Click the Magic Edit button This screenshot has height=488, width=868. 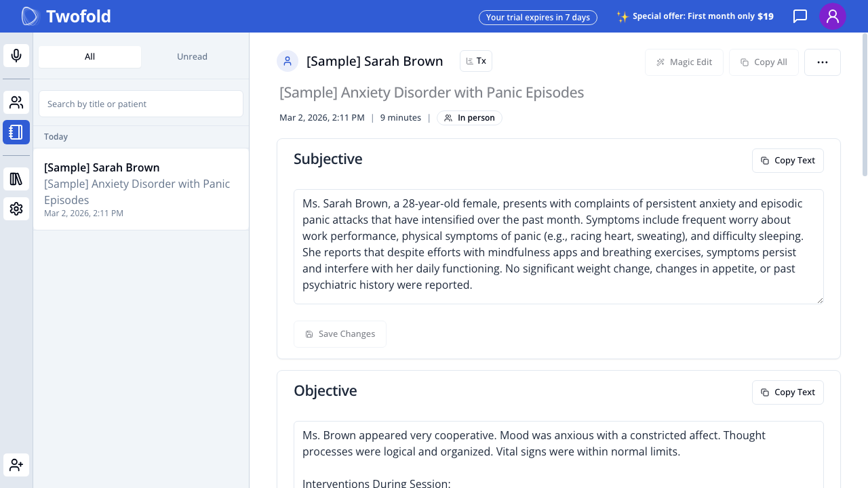click(684, 62)
